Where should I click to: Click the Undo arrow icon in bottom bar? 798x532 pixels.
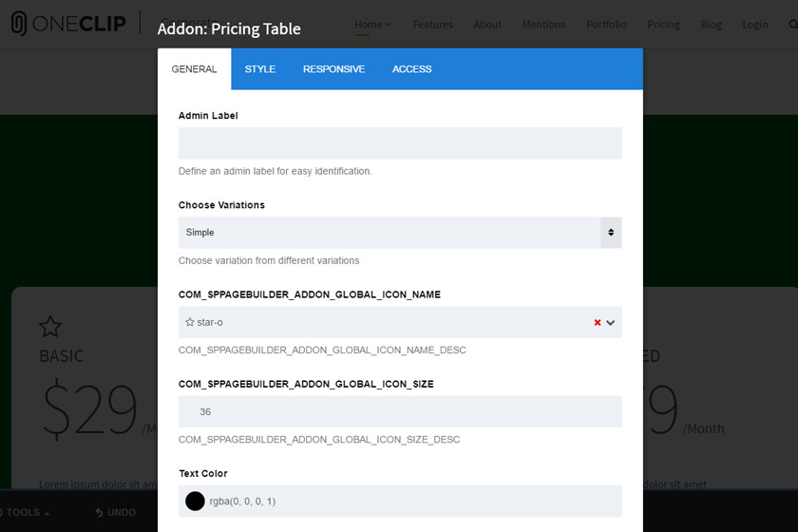[x=99, y=512]
